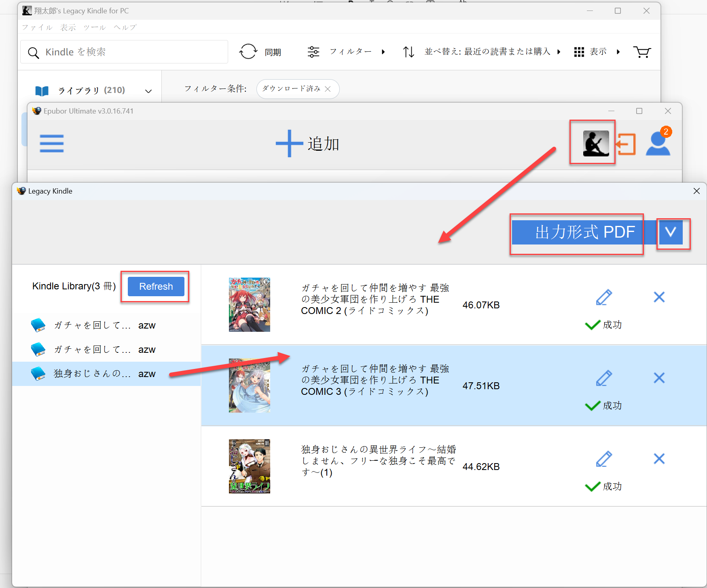
Task: Open the Epubor hamburger menu
Action: tap(52, 143)
